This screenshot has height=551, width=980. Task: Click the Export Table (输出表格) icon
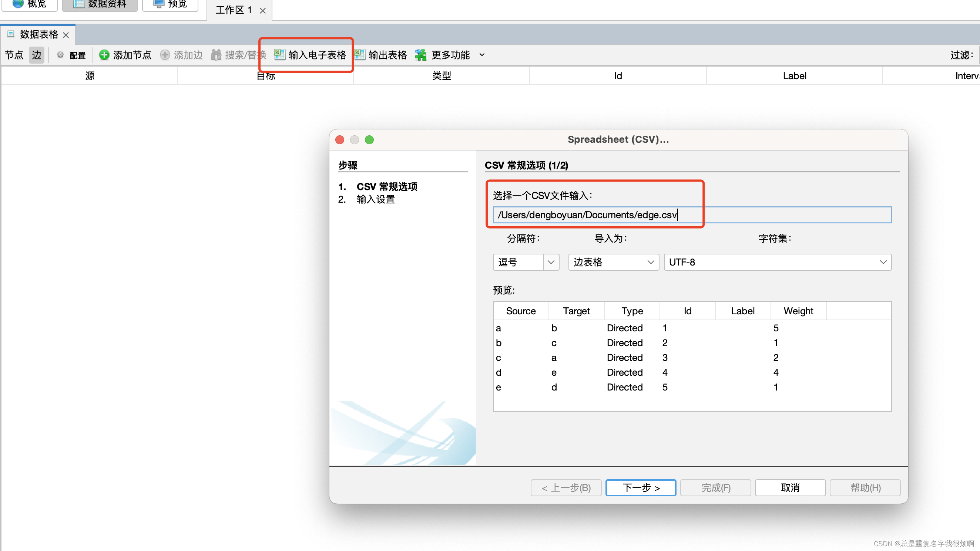coord(359,55)
